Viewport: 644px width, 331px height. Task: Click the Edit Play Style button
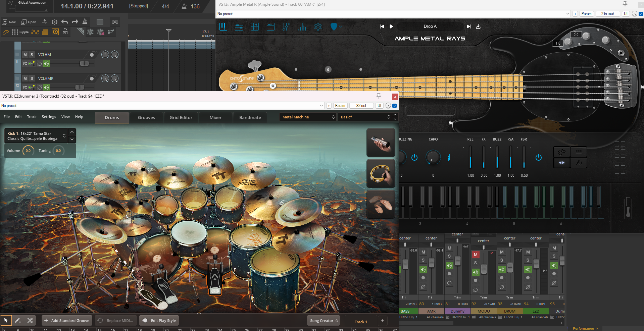point(159,321)
